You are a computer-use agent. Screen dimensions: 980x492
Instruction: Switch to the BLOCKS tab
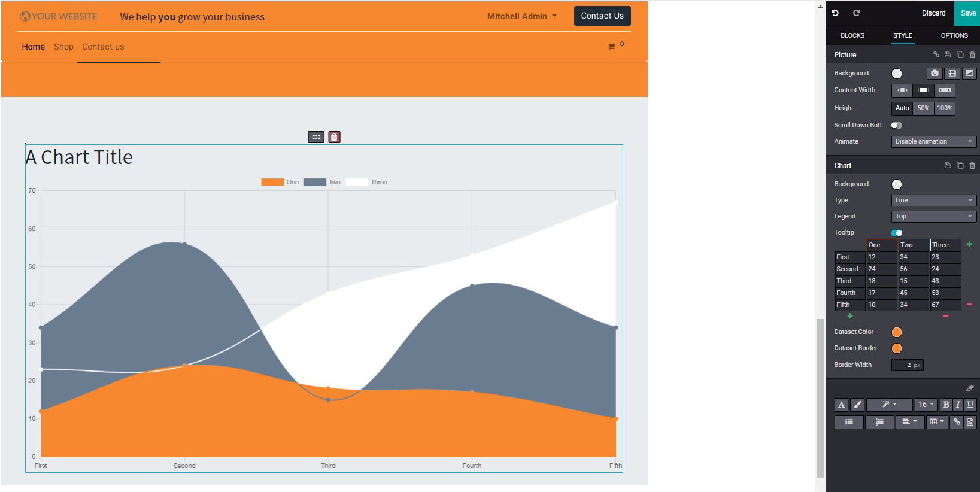(x=852, y=35)
